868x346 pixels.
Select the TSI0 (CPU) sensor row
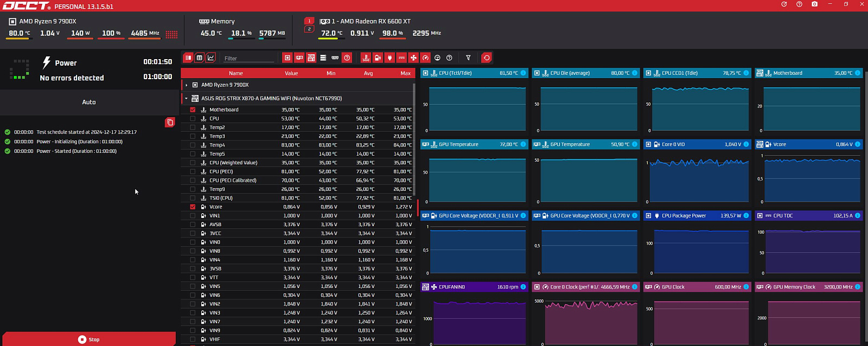coord(297,198)
